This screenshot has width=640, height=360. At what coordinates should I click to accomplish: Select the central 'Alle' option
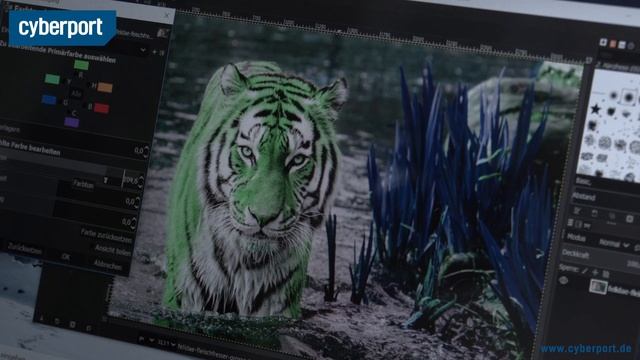click(76, 94)
